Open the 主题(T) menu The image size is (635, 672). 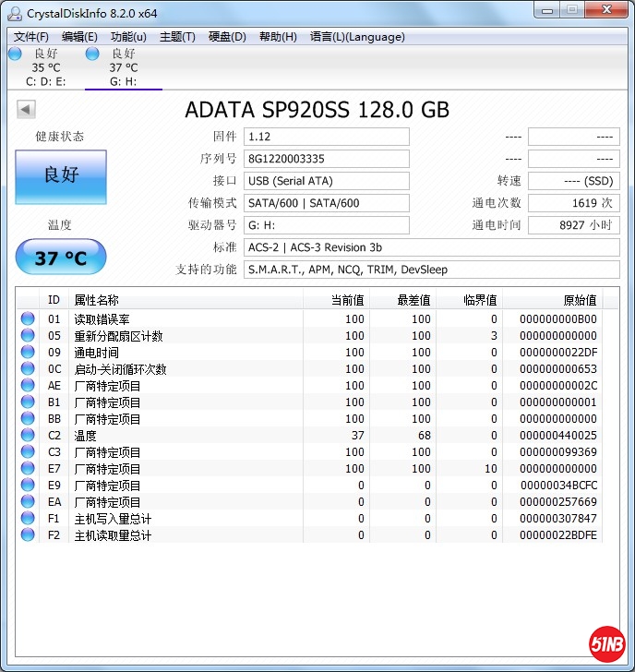177,37
